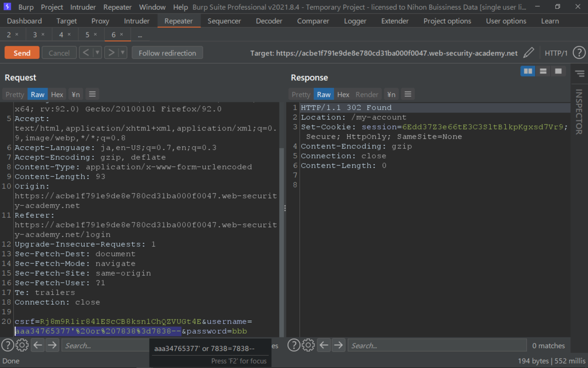The image size is (588, 368).
Task: Open the Inspector panel menu icon
Action: [x=580, y=74]
